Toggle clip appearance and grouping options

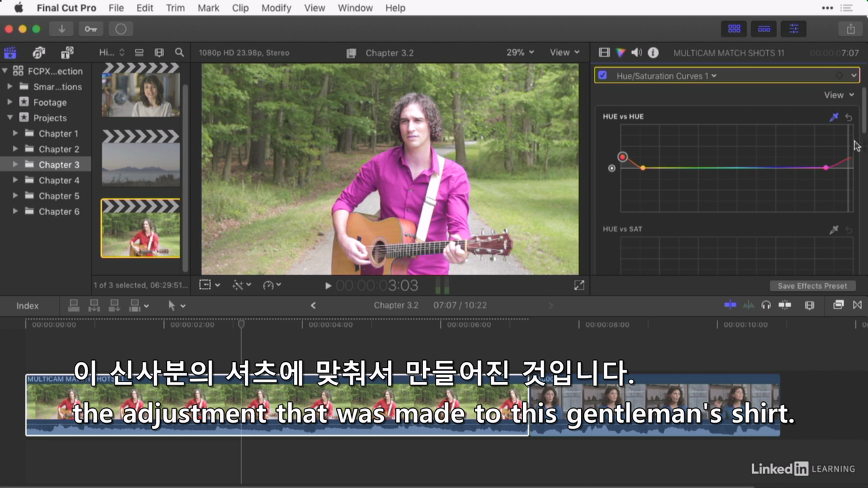coord(139,52)
